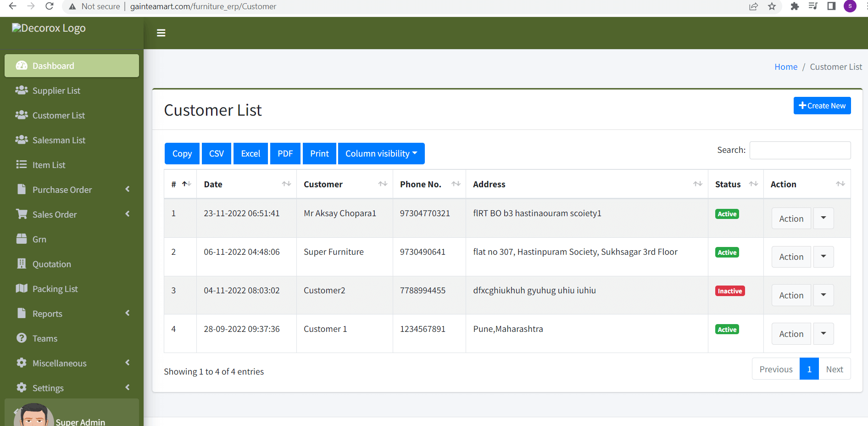Open Item List from the sidebar

click(49, 165)
